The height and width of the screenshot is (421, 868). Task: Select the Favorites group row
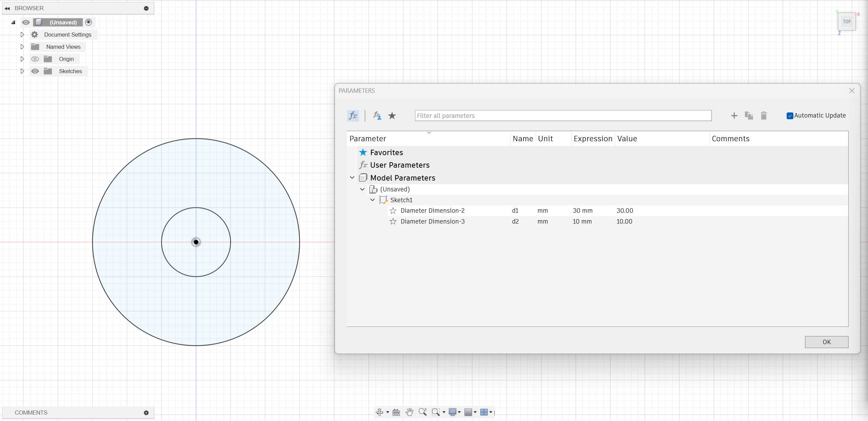point(597,153)
